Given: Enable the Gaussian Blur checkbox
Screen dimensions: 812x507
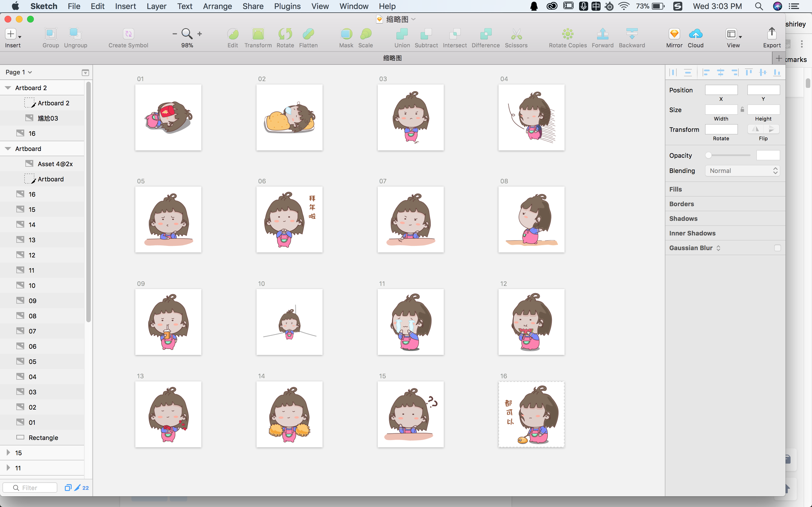Looking at the screenshot, I should click(x=777, y=248).
